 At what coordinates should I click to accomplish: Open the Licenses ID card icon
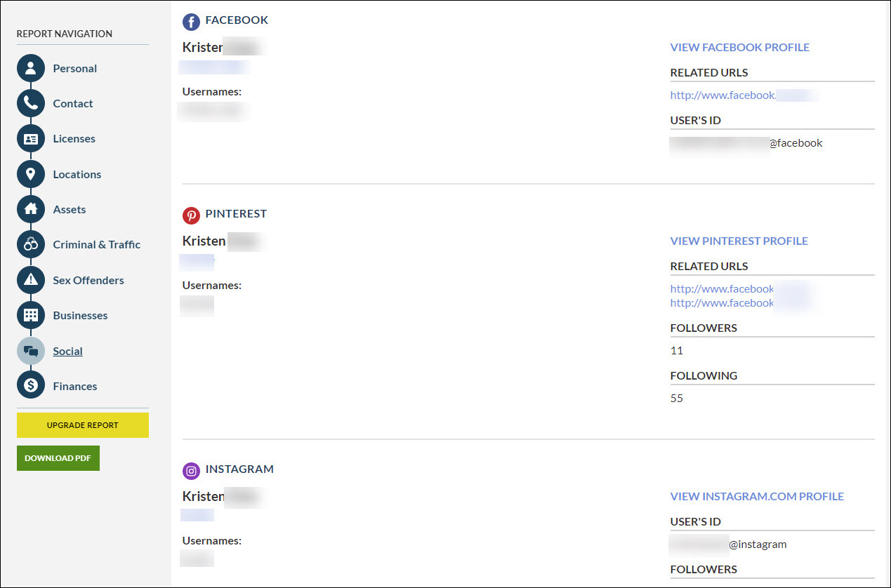pos(31,139)
